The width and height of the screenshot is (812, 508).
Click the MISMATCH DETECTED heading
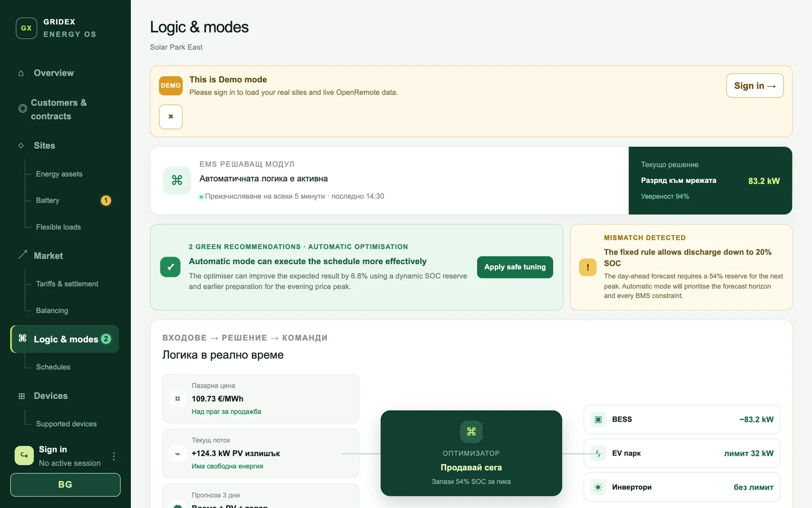645,238
